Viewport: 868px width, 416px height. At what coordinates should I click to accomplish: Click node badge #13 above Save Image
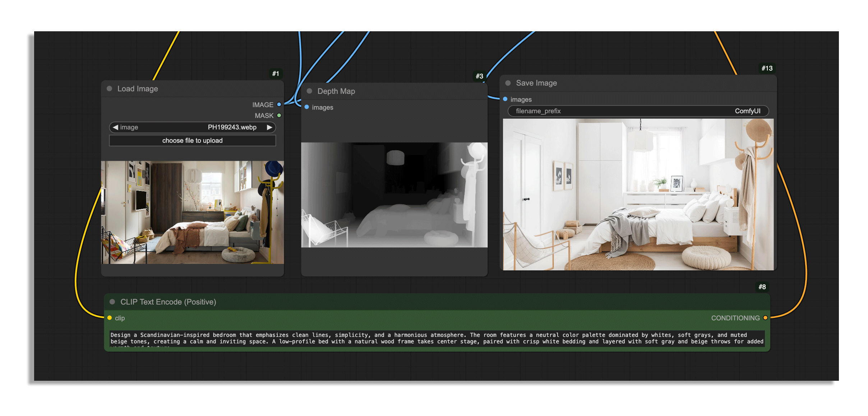[x=767, y=68]
